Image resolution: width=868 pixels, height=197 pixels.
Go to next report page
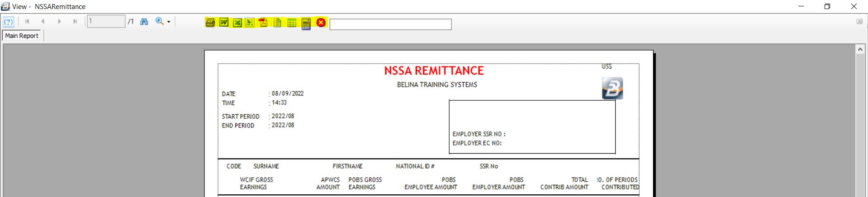click(59, 21)
